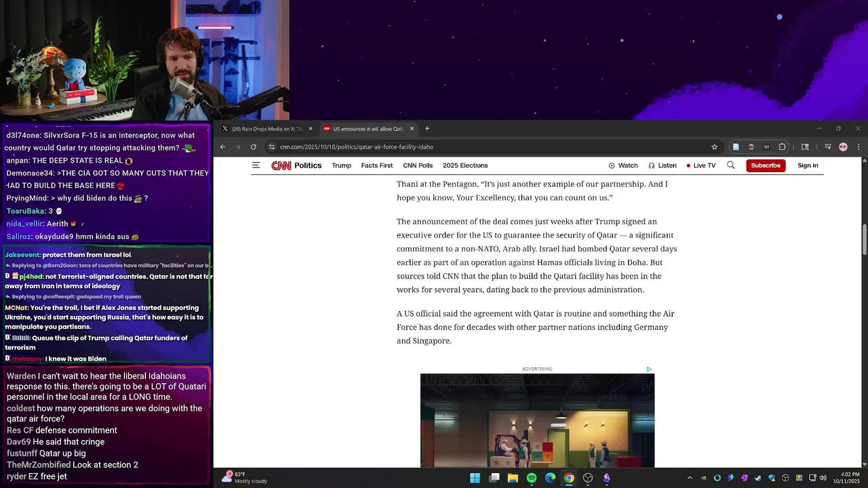Screen dimensions: 868x488
Task: Click chat message from Jakeevent 'protect them from Israel lol'
Action: tap(68, 255)
